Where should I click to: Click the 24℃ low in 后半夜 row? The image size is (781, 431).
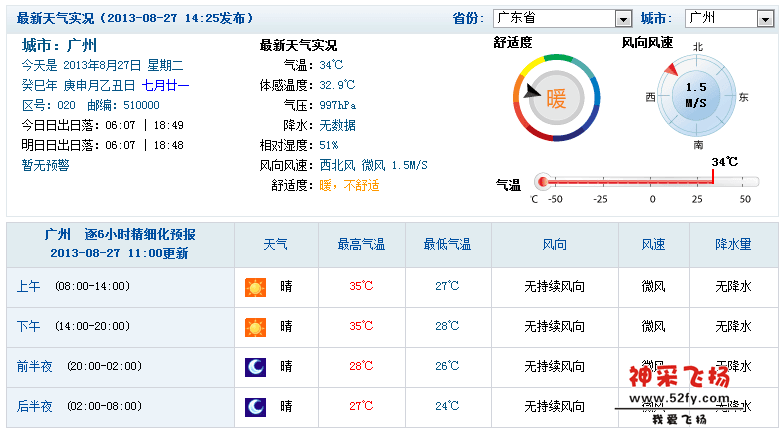click(447, 406)
